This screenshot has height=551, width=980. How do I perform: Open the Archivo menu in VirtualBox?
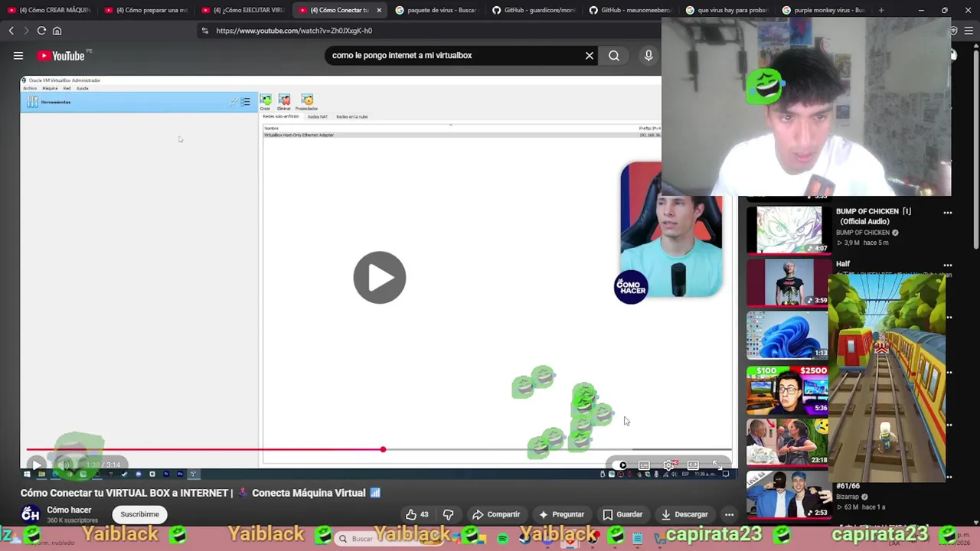[x=30, y=88]
